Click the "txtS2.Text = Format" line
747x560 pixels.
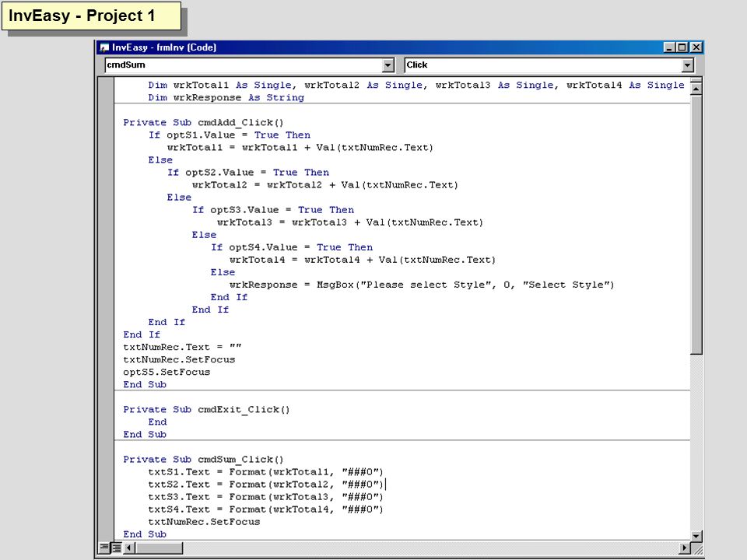point(266,485)
